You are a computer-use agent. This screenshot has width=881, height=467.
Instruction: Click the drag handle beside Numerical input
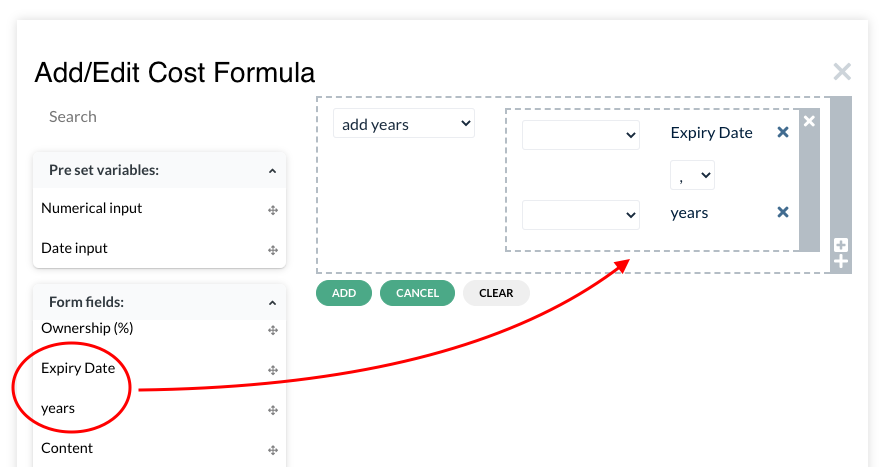(273, 210)
